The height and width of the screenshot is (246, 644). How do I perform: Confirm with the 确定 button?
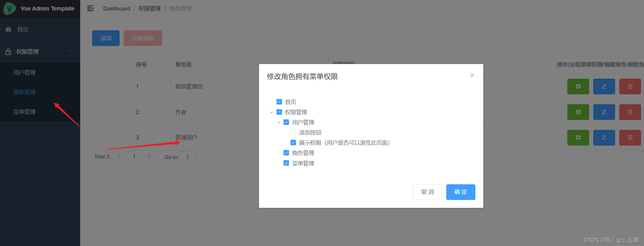tap(461, 192)
